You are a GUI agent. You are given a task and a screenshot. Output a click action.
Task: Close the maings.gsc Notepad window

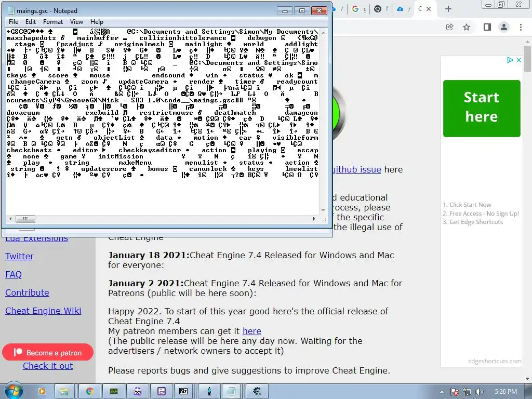pos(319,11)
